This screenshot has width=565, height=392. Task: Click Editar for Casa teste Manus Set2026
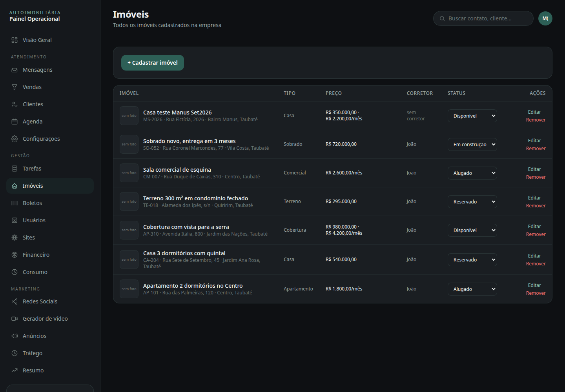coord(534,112)
